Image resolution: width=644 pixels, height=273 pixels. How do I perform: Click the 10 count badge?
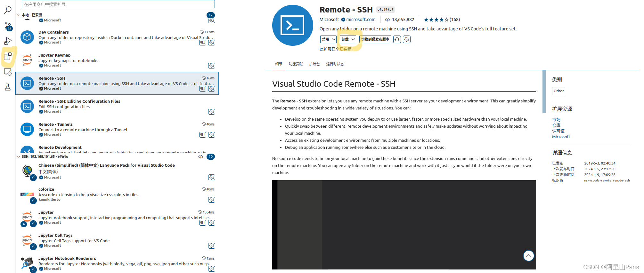(x=211, y=157)
